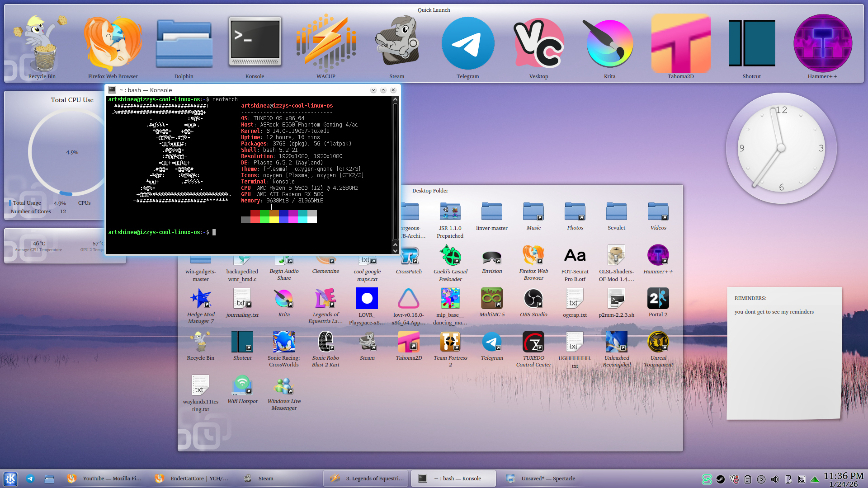This screenshot has height=488, width=868.
Task: Open Krita in Quick Launch
Action: (609, 44)
